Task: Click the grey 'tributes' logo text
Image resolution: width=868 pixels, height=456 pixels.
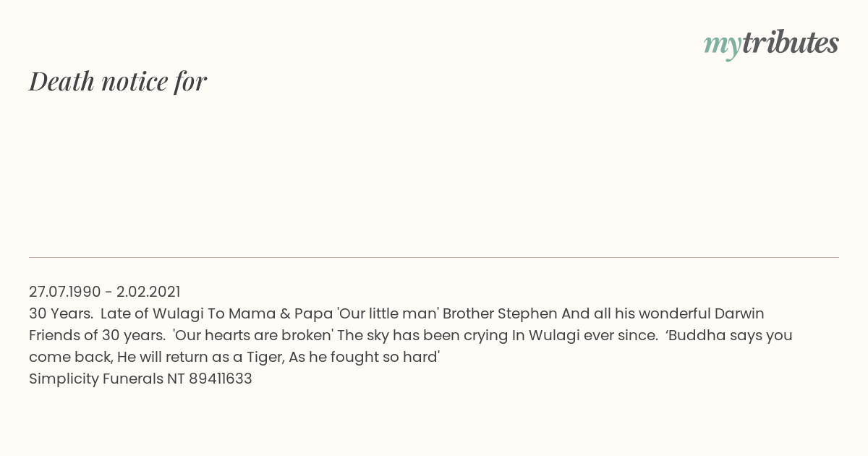Action: click(x=790, y=43)
